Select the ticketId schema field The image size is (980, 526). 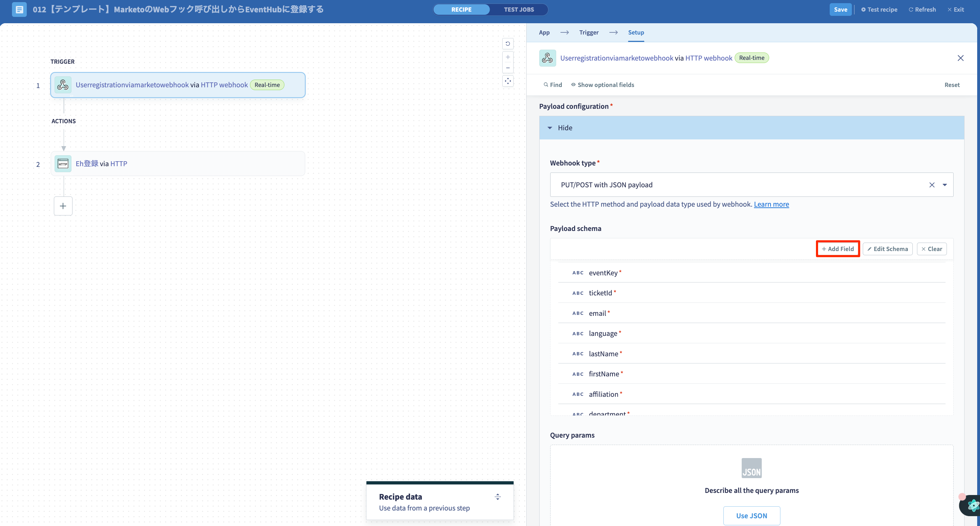pyautogui.click(x=752, y=293)
